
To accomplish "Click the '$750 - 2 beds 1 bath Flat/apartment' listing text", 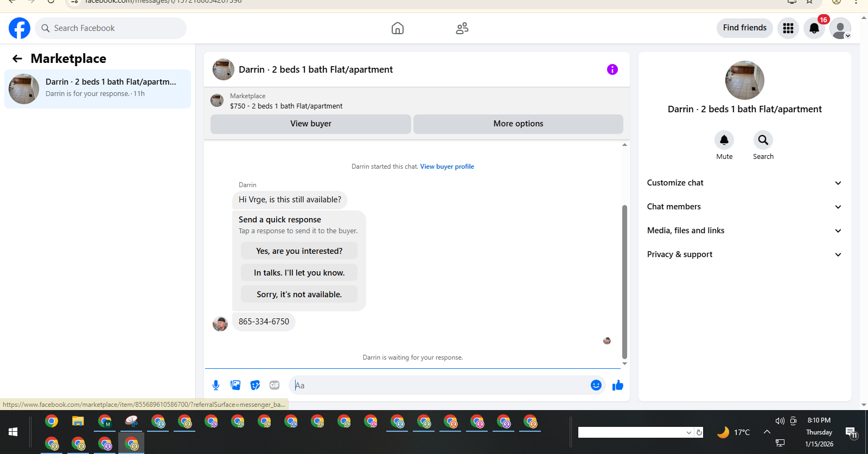I will click(x=286, y=106).
